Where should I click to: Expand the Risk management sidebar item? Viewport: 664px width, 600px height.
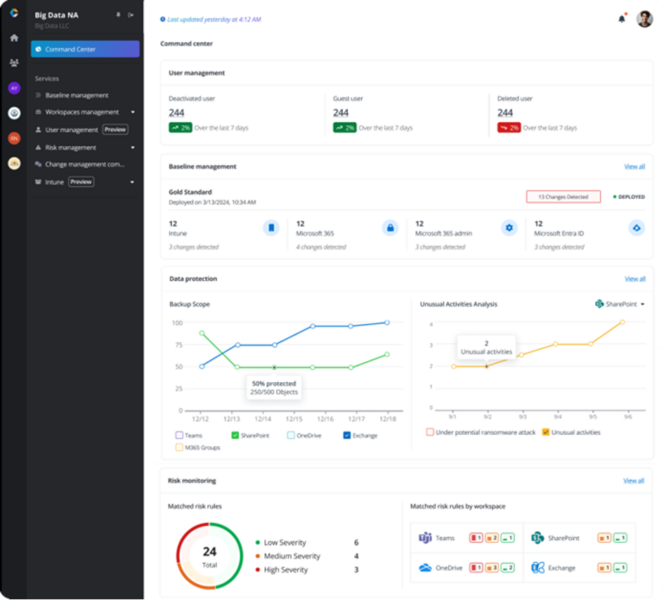[x=131, y=147]
